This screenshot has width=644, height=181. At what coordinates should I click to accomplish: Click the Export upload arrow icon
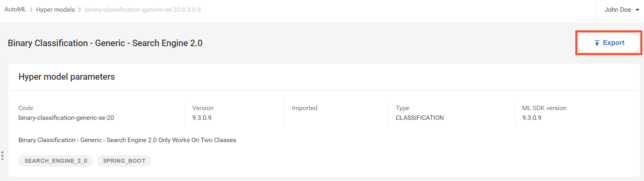click(x=597, y=43)
